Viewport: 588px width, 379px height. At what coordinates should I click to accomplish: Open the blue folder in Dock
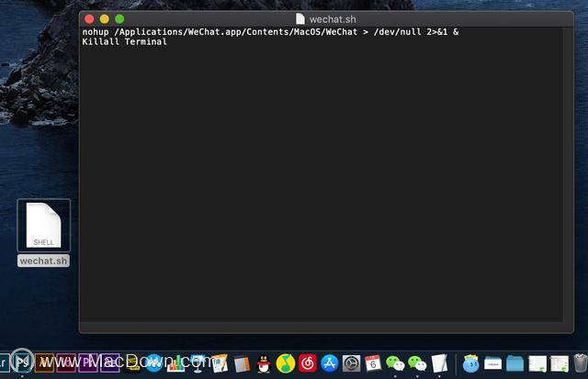pyautogui.click(x=514, y=363)
